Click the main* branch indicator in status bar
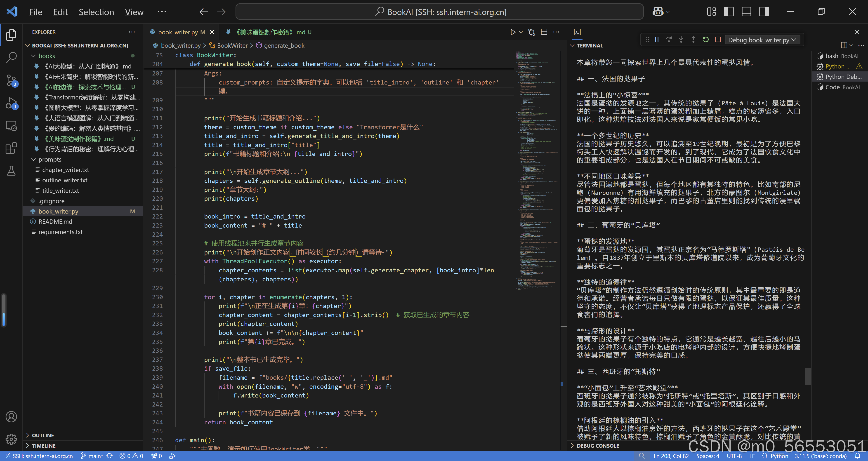The width and height of the screenshot is (868, 461). tap(93, 456)
